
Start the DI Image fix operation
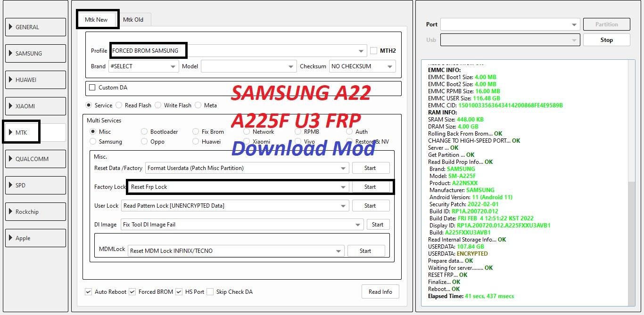pos(378,225)
